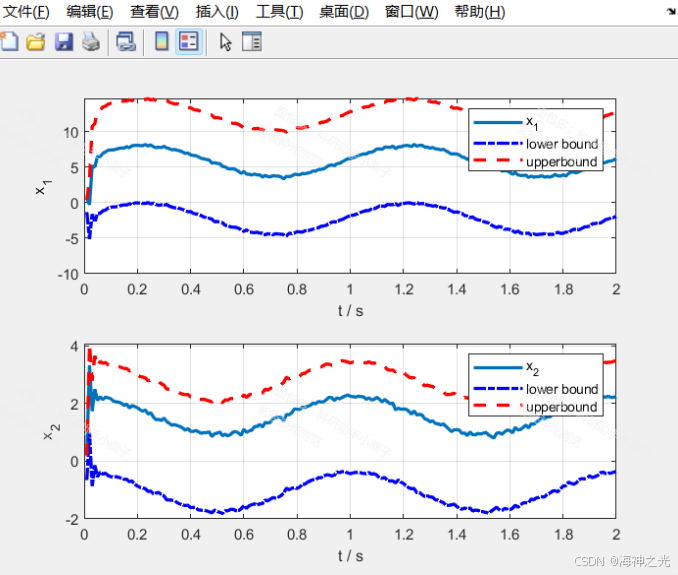Click the '0.6' x-axis tick of bottom plot
This screenshot has height=575, width=678.
[x=244, y=535]
